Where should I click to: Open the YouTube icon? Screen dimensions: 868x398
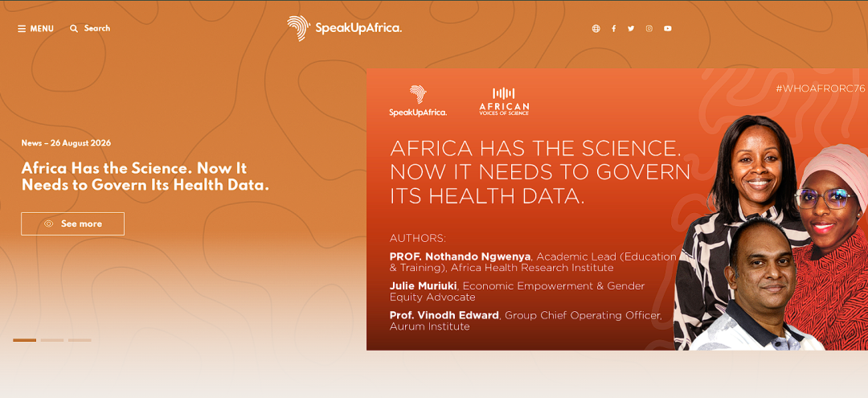[668, 29]
